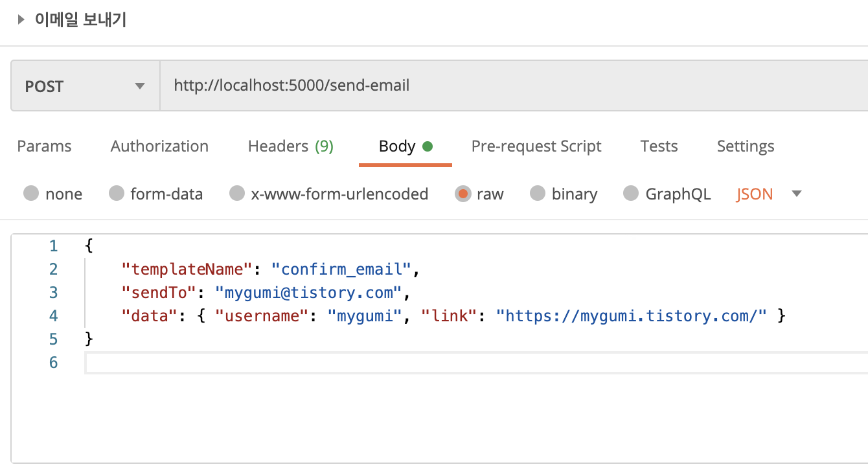Click the "https://mygumi.tistory.com/" link value
Image resolution: width=868 pixels, height=469 pixels.
click(632, 316)
